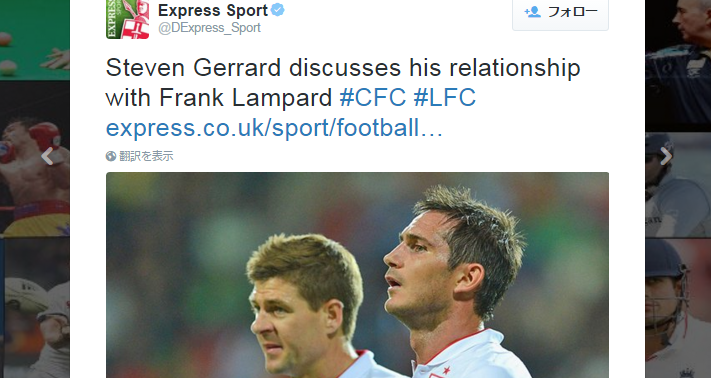Select the boxing match background thumbnail

point(35,159)
